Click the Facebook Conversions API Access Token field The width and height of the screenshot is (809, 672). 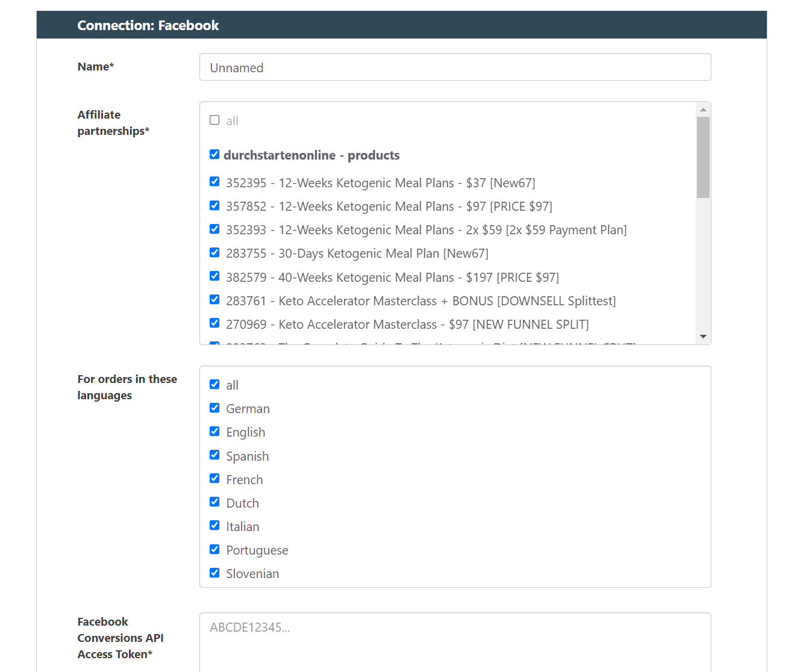click(x=455, y=641)
